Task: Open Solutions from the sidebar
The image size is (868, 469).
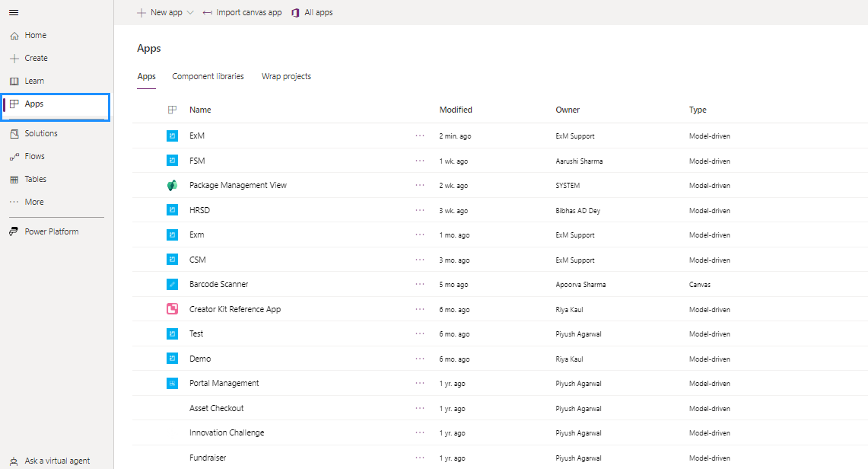Action: pos(41,133)
